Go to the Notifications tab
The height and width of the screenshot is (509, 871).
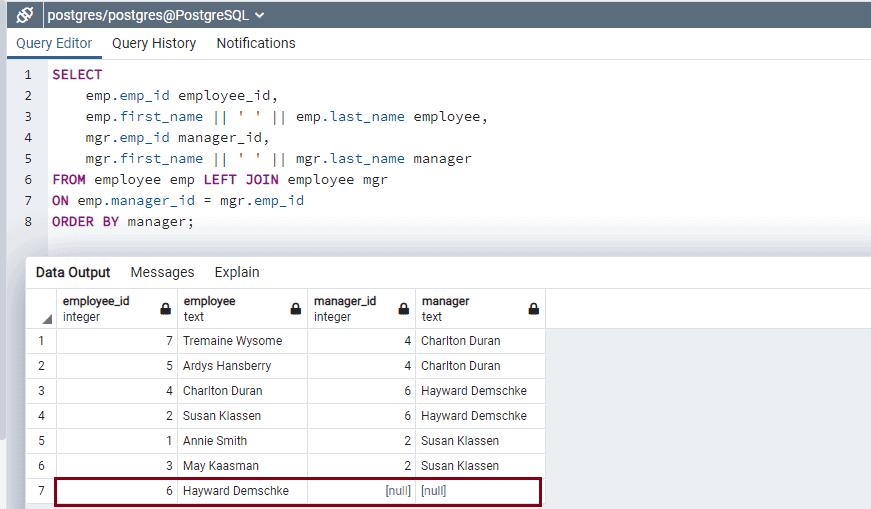point(256,43)
